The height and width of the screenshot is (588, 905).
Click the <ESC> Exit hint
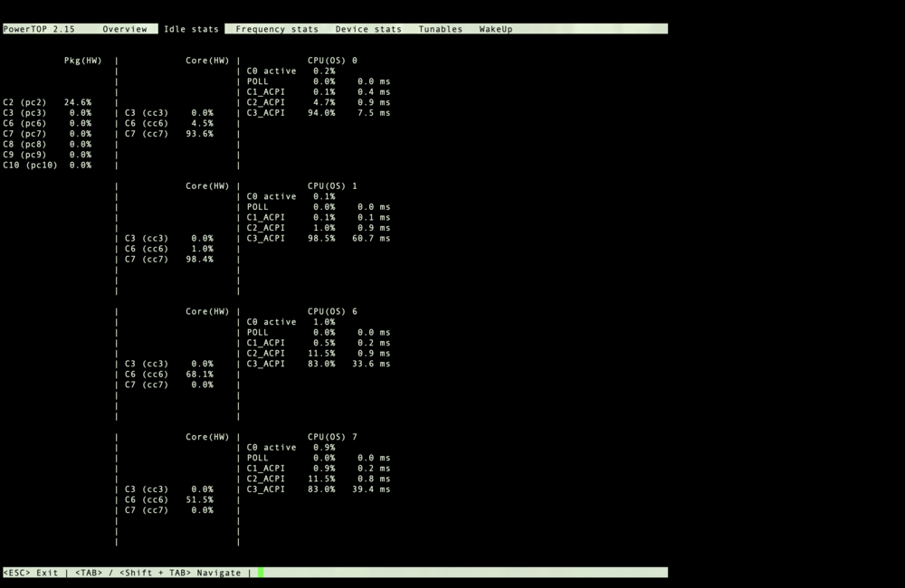[30, 573]
